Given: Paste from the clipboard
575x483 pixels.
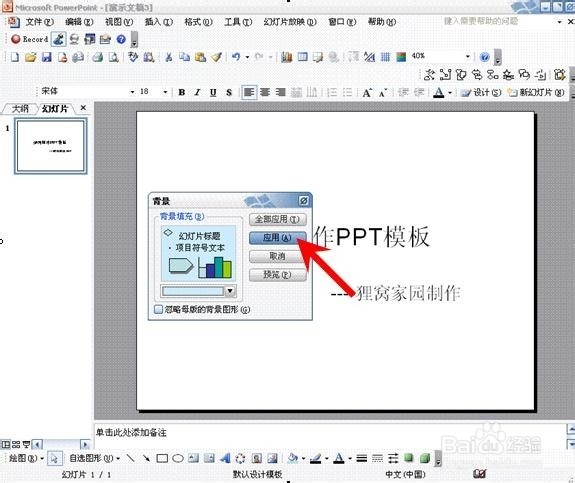Looking at the screenshot, I should pos(200,57).
